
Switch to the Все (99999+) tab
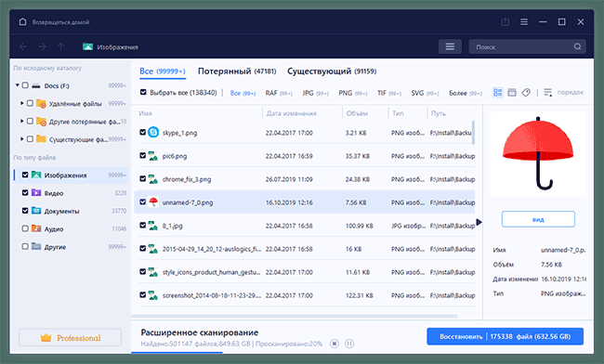coord(163,71)
